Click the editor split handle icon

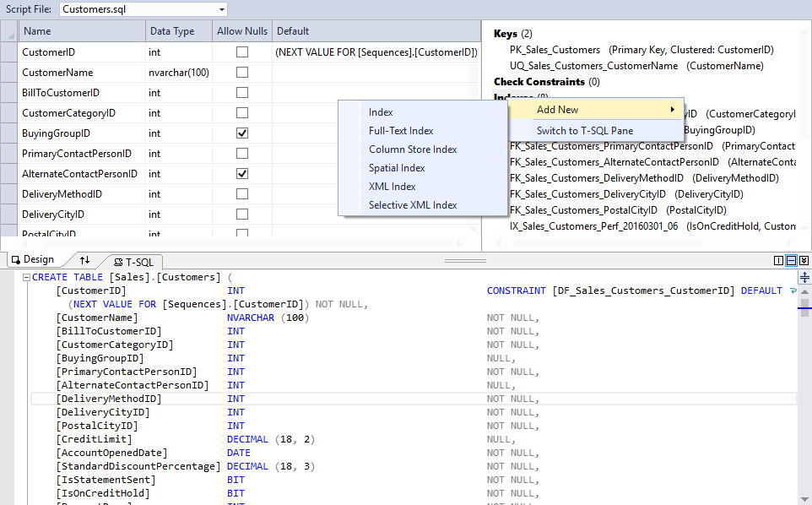[804, 277]
